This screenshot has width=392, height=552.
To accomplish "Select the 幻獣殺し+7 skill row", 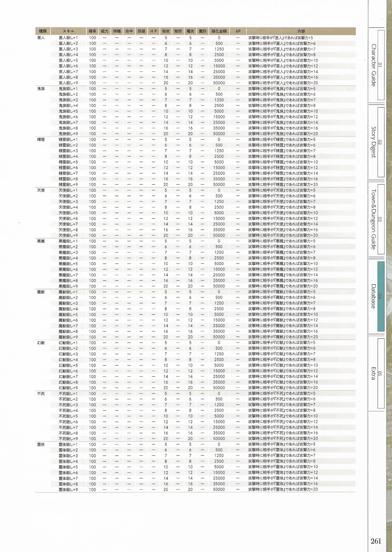I will (196, 377).
